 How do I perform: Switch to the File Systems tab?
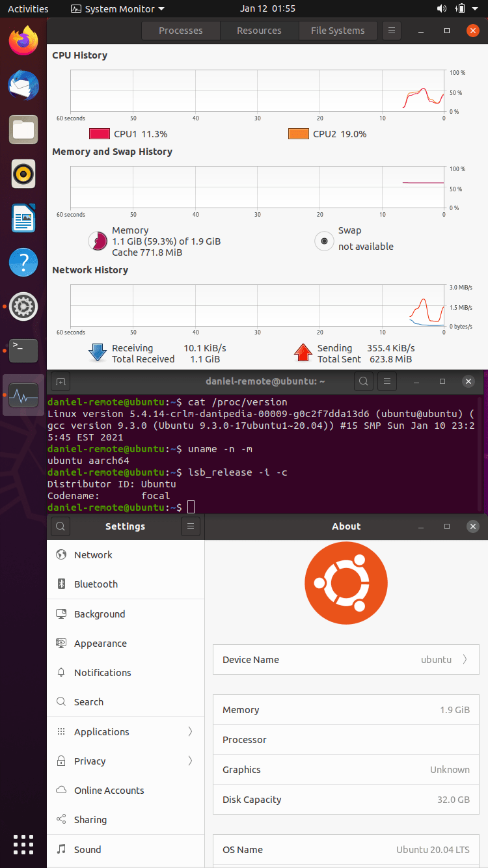click(337, 31)
